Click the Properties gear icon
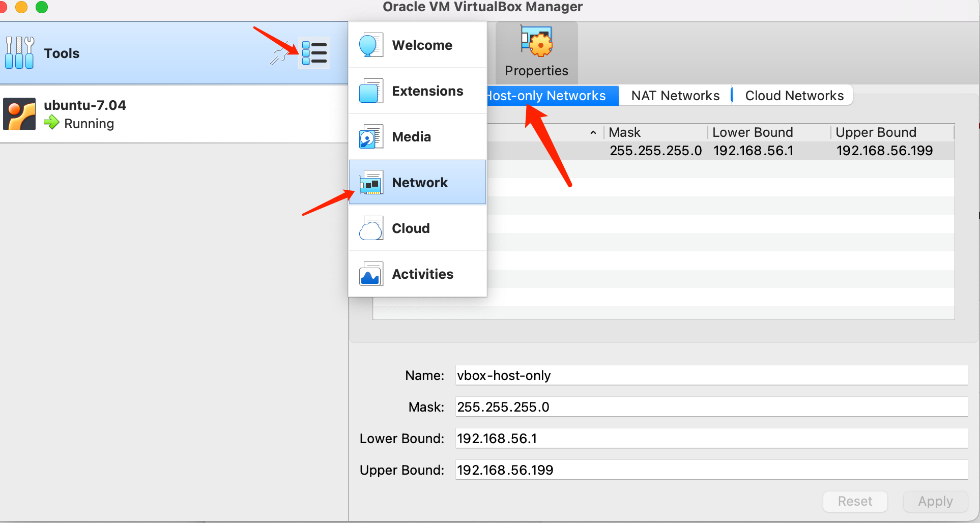Screen dimensions: 980x523 pos(536,42)
